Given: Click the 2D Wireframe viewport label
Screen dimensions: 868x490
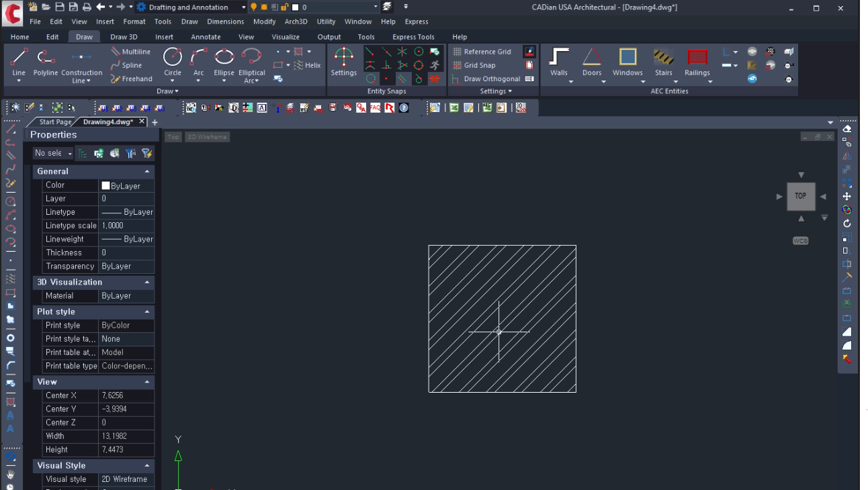Looking at the screenshot, I should pos(208,137).
